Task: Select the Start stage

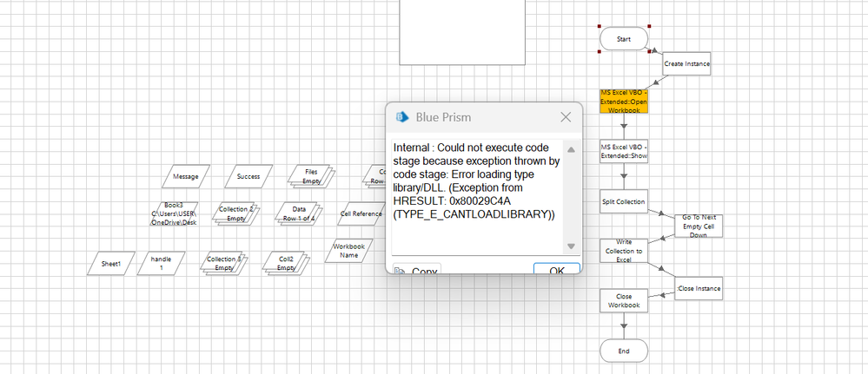Action: 624,39
